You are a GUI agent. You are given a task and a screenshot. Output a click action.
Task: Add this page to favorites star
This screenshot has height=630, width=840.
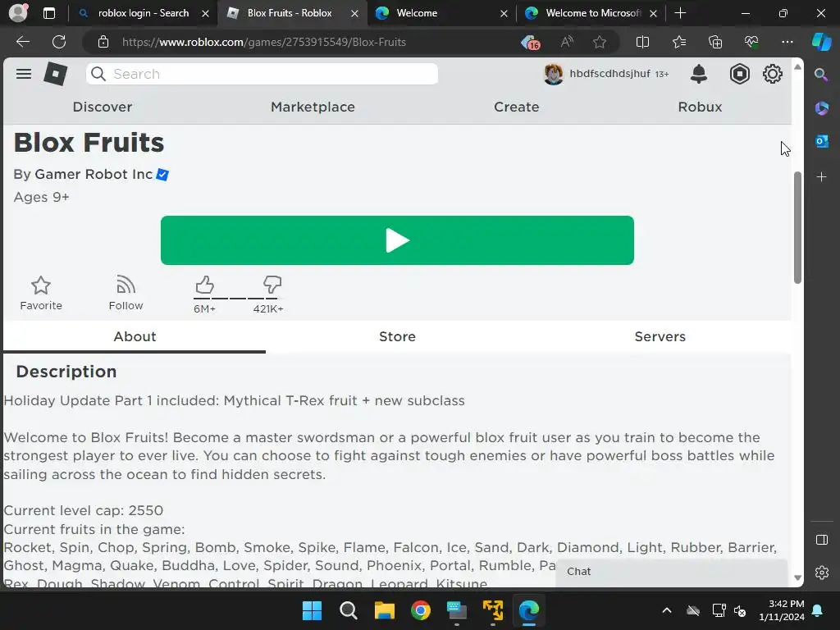[x=600, y=42]
